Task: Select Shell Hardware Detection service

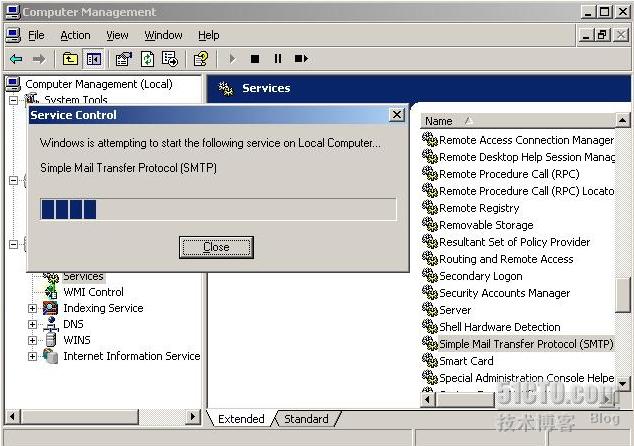Action: (x=500, y=327)
